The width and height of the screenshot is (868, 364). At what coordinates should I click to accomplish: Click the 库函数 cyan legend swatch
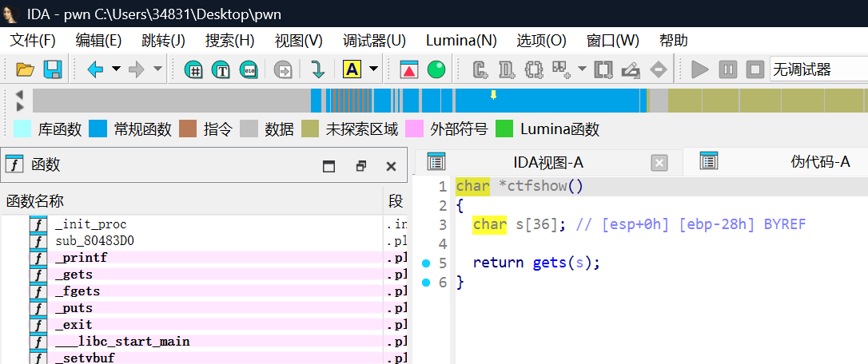tap(22, 129)
